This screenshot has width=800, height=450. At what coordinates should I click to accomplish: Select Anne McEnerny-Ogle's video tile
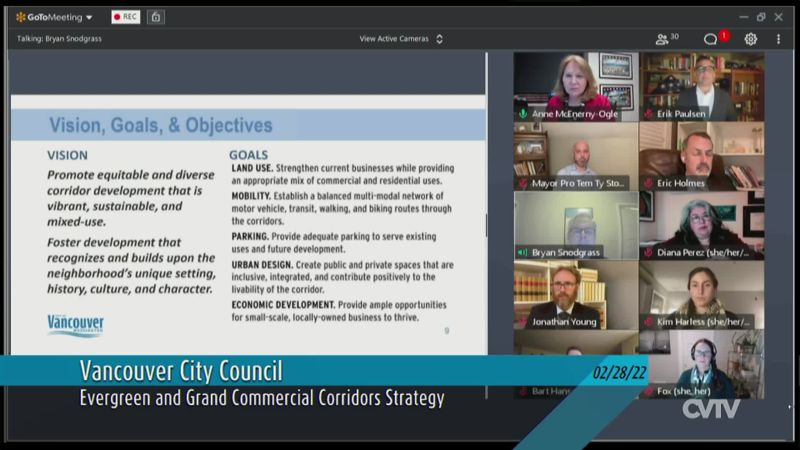(x=576, y=87)
